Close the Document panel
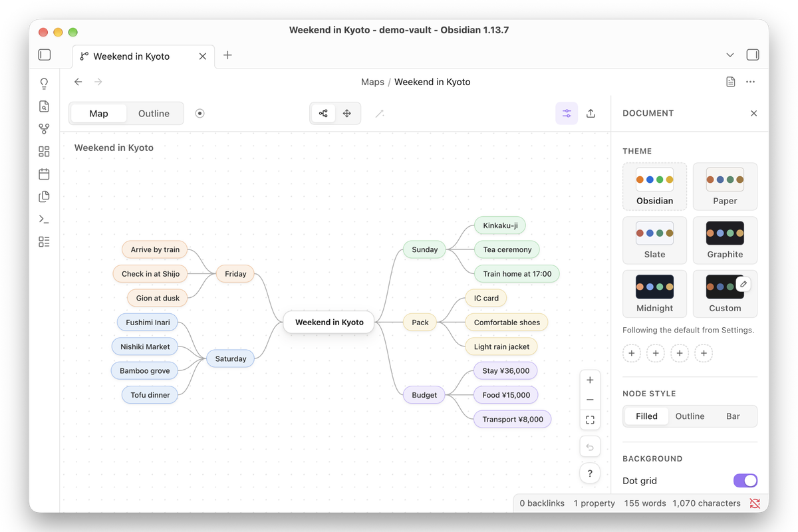This screenshot has height=532, width=798. (x=753, y=114)
